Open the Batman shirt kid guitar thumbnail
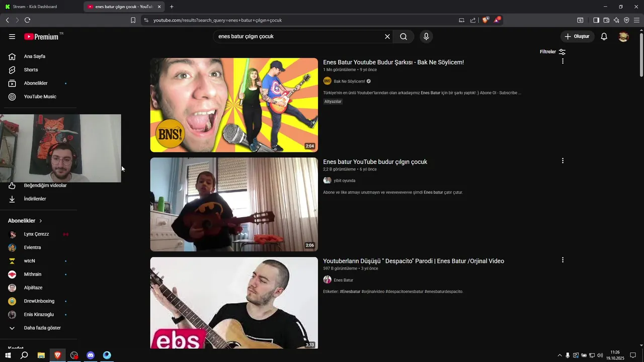The width and height of the screenshot is (644, 362). [x=234, y=205]
